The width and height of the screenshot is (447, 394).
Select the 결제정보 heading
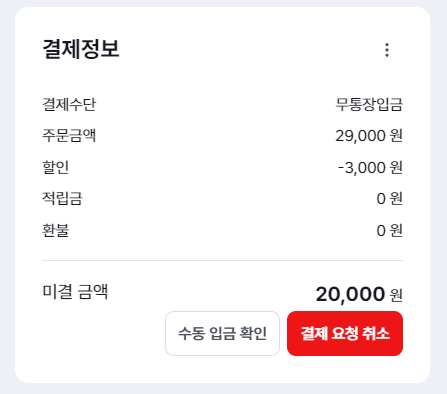[81, 49]
